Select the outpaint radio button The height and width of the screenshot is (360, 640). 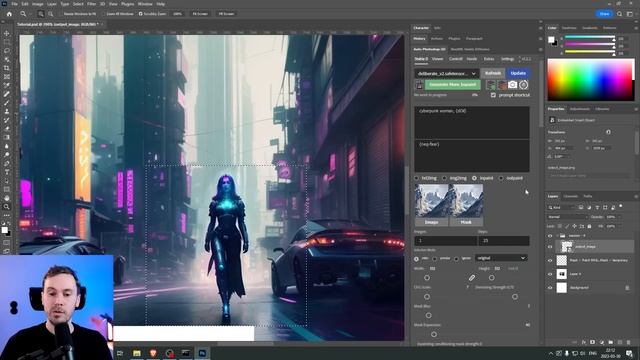coord(501,178)
